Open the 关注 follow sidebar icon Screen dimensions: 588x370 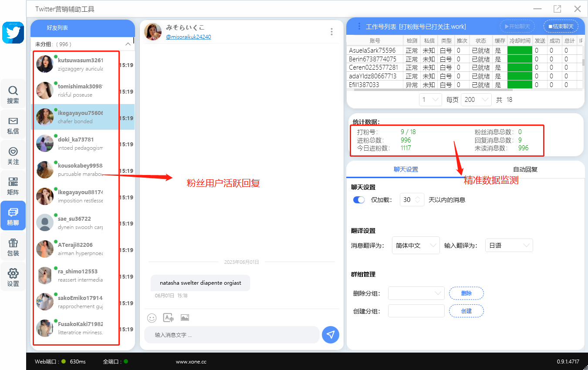(13, 155)
